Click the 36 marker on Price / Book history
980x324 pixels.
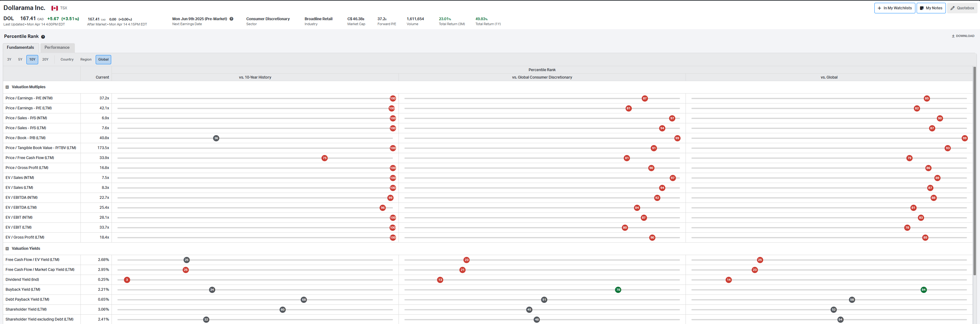point(216,139)
